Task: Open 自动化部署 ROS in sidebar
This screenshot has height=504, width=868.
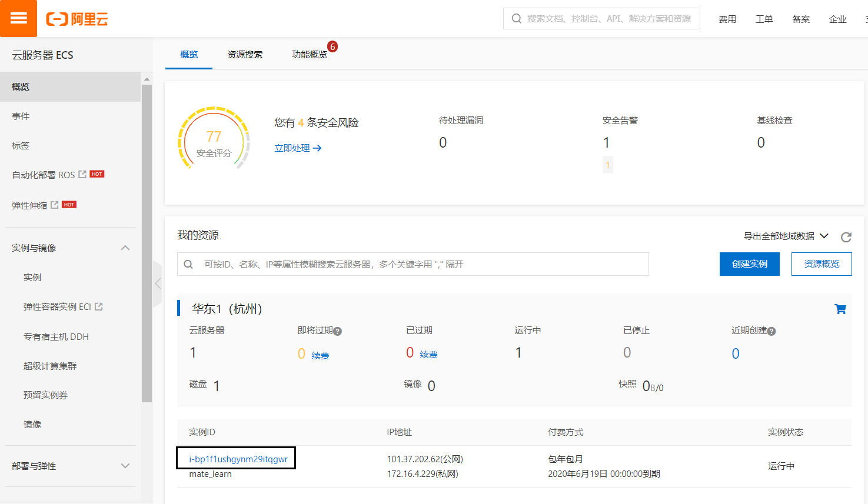Action: [44, 175]
